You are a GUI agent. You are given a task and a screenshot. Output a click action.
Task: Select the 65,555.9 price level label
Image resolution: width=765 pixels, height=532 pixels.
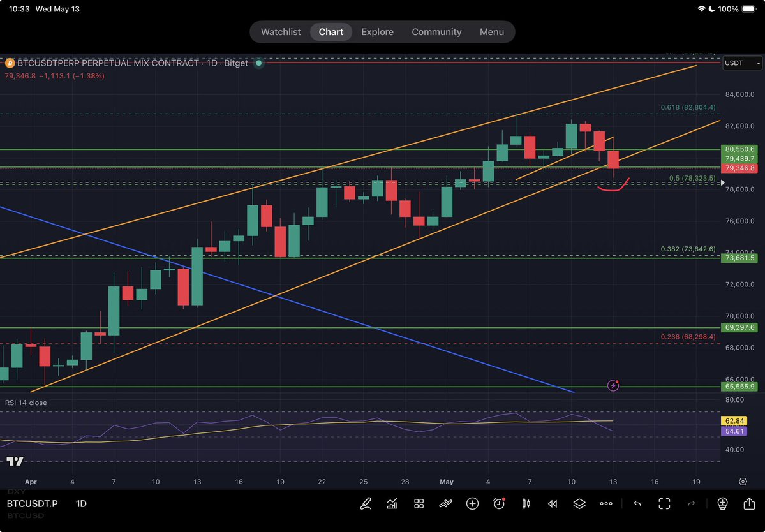[739, 386]
